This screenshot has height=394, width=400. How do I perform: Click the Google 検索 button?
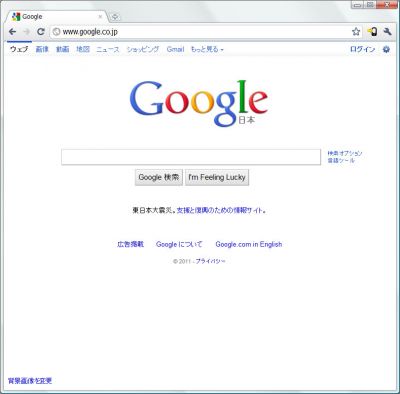159,177
